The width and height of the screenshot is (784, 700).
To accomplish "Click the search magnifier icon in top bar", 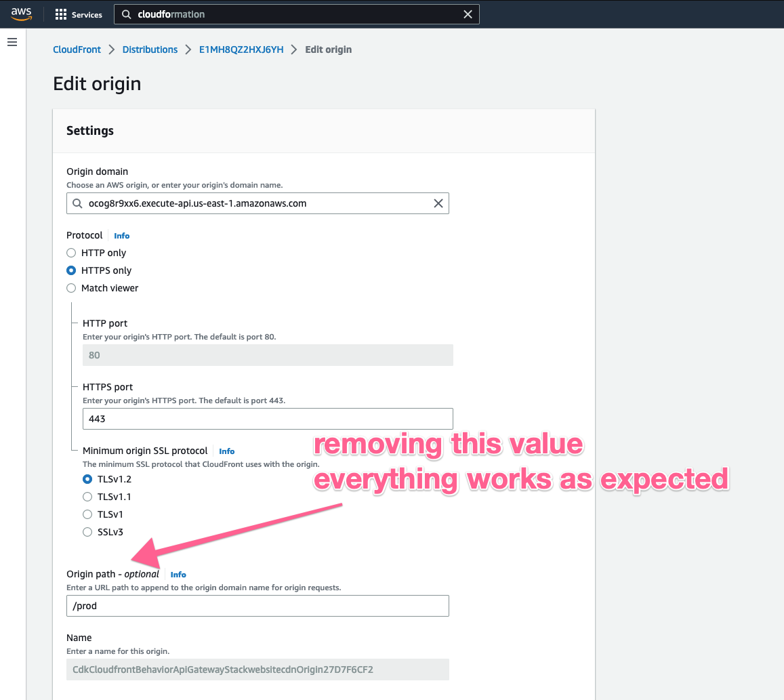I will 127,14.
